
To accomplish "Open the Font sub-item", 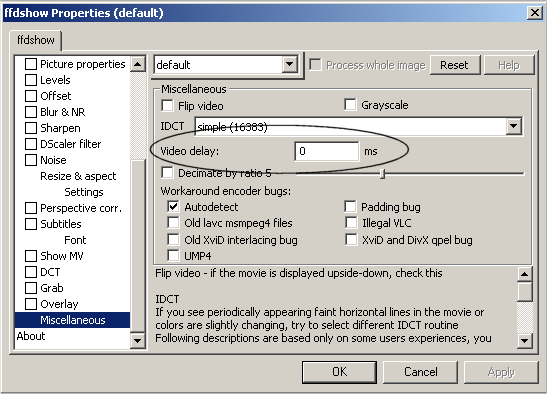I will click(75, 240).
